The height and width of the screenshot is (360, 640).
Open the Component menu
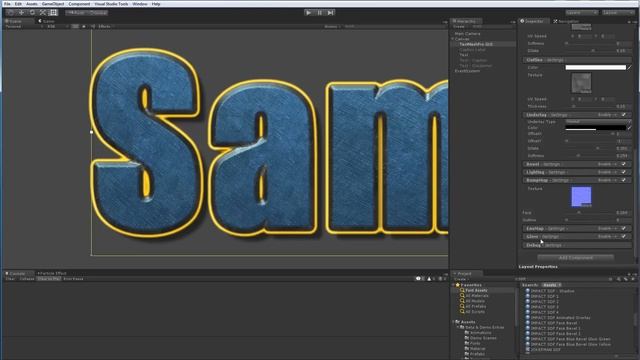coord(79,4)
